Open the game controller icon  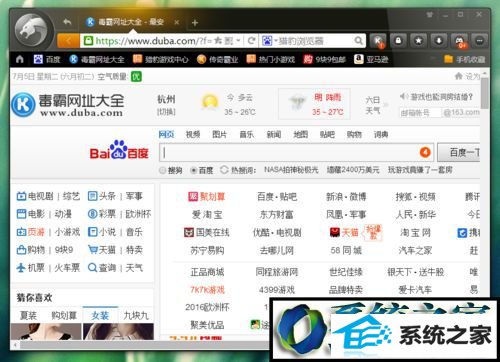click(460, 41)
